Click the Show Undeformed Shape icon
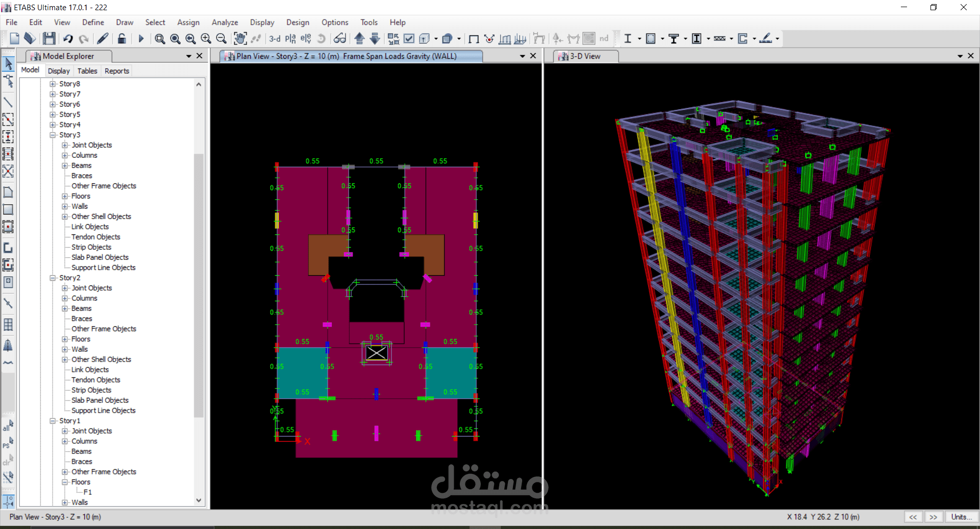The image size is (980, 529). point(474,39)
